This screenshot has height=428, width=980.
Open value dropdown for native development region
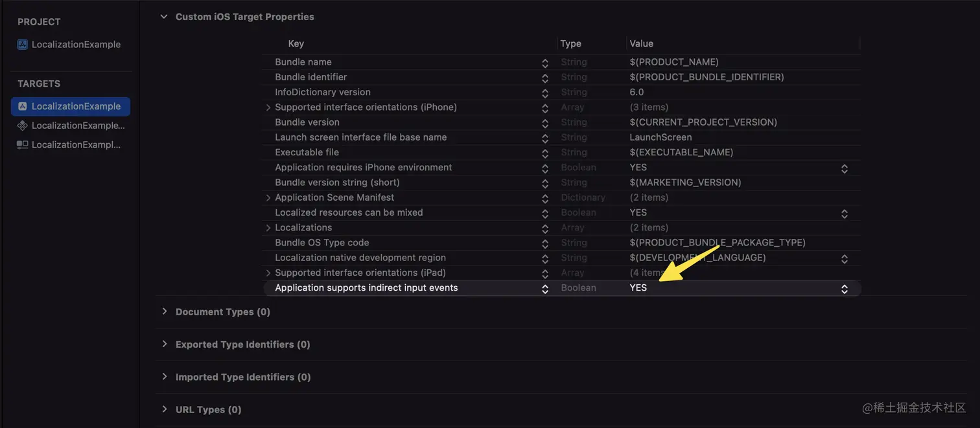[x=845, y=258]
